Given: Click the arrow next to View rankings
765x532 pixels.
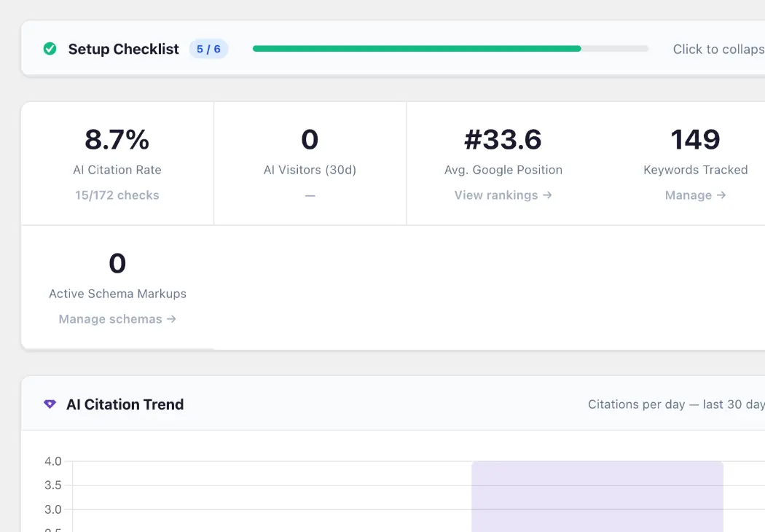Looking at the screenshot, I should pyautogui.click(x=547, y=195).
